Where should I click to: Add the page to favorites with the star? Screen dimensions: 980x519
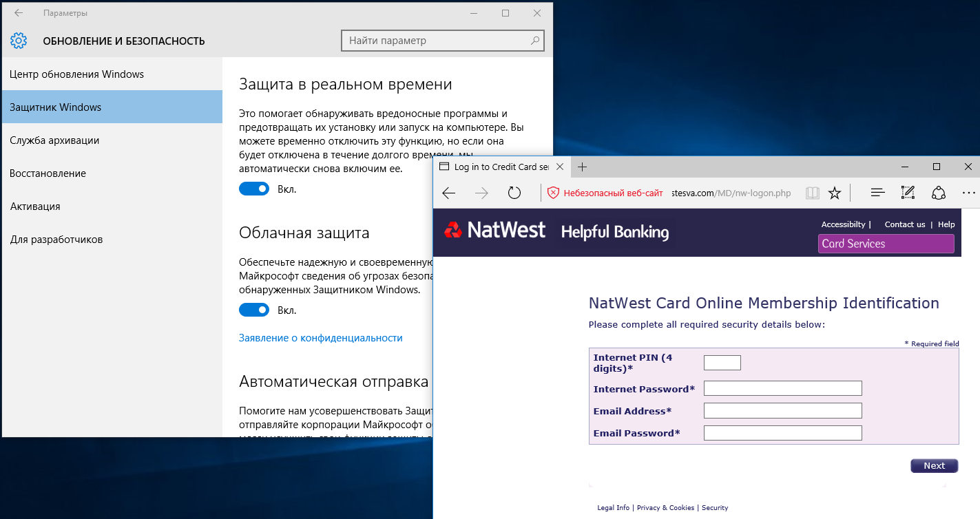835,193
